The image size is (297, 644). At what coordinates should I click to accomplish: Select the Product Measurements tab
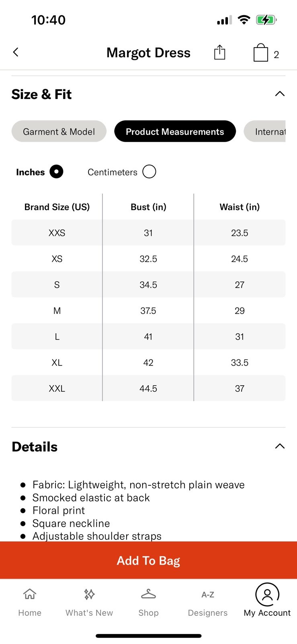tap(175, 132)
